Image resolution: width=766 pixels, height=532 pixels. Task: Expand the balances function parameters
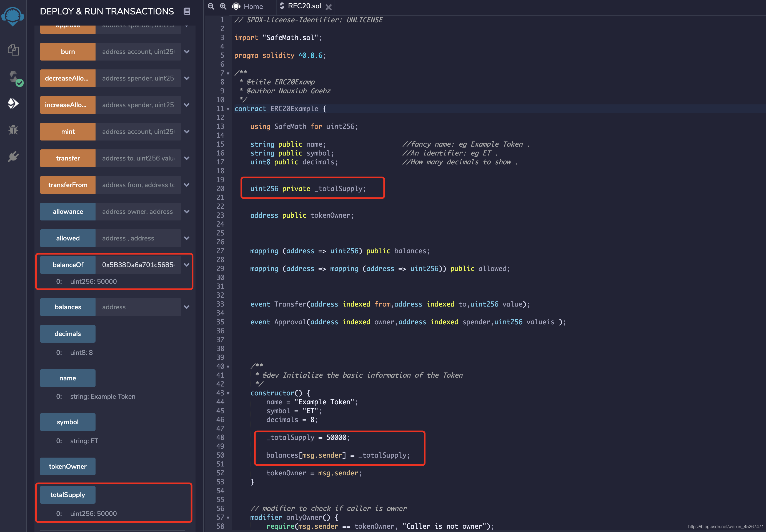point(187,307)
